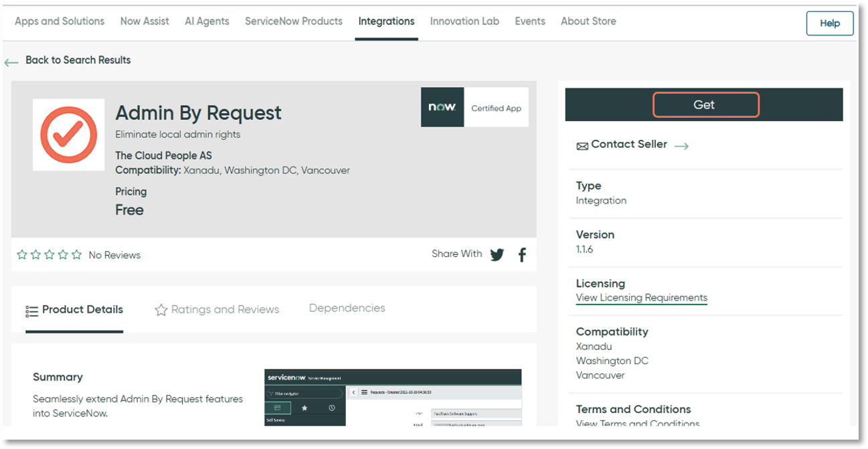
Task: Open the Innovation Lab menu item
Action: click(464, 21)
